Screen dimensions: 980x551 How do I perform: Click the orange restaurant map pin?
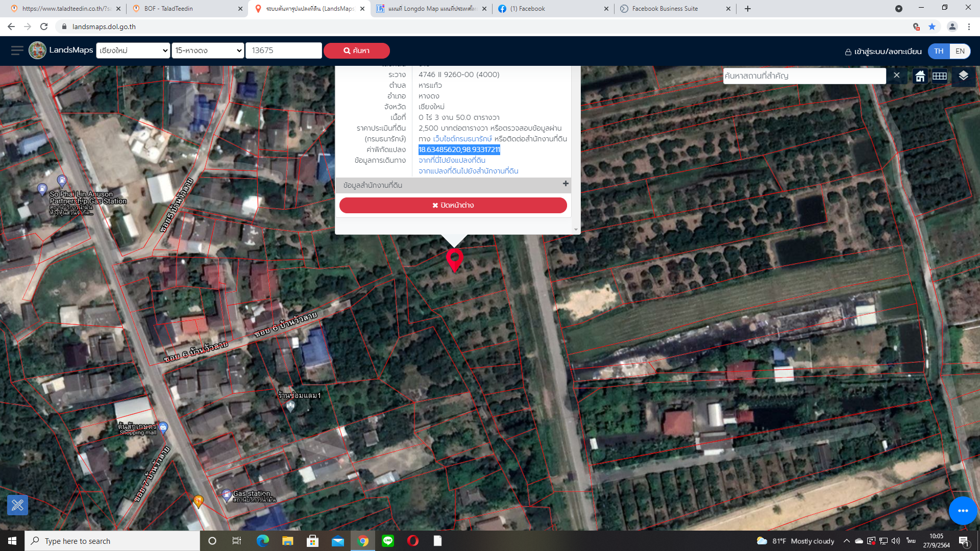tap(198, 501)
